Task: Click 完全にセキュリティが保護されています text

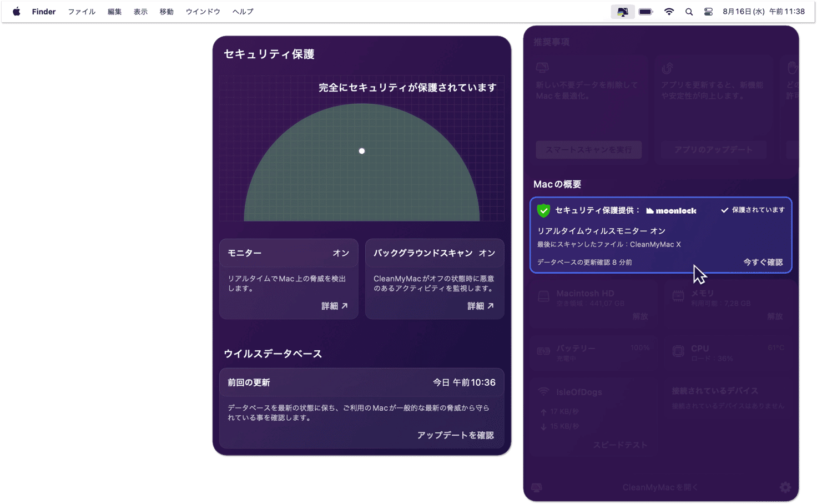Action: (x=407, y=88)
